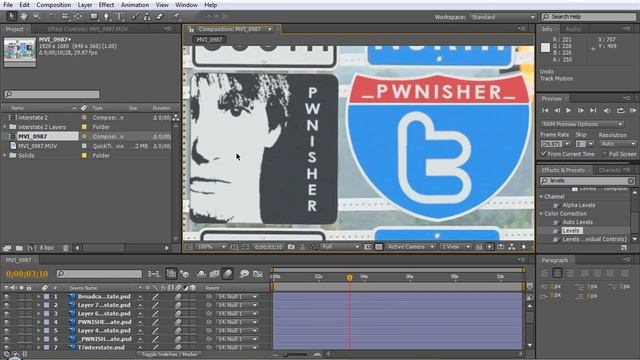Hide layer 4 PWNISHE...ate.psd eye
Viewport: 640px width, 360px height.
7,322
